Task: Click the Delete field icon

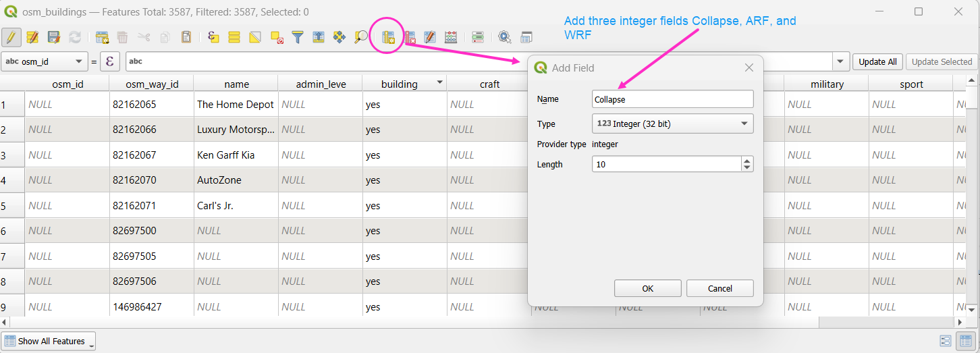Action: coord(410,37)
